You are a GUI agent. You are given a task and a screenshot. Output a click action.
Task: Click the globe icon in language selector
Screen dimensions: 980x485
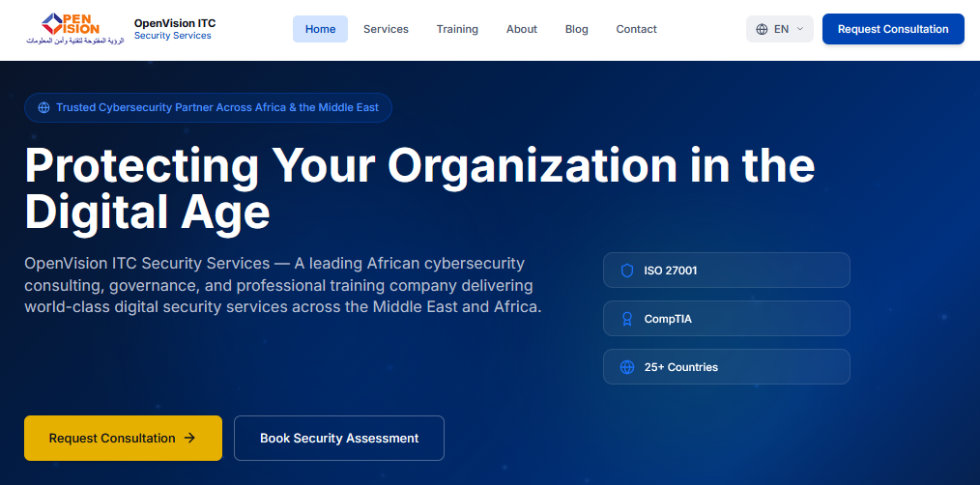click(x=762, y=29)
